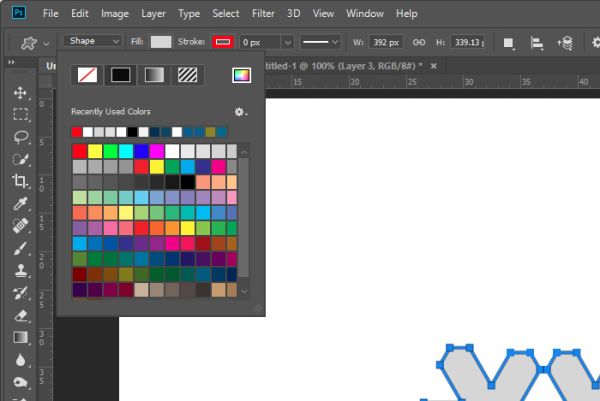Open the Layer menu

(x=153, y=14)
